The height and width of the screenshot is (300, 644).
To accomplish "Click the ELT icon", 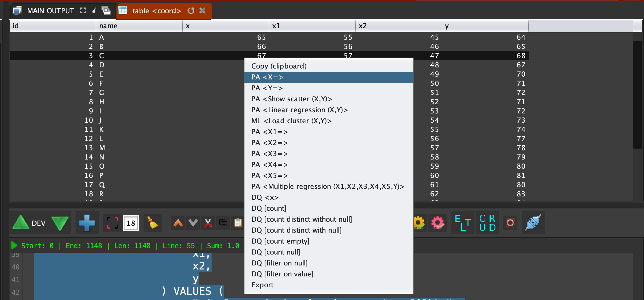I will tap(462, 223).
